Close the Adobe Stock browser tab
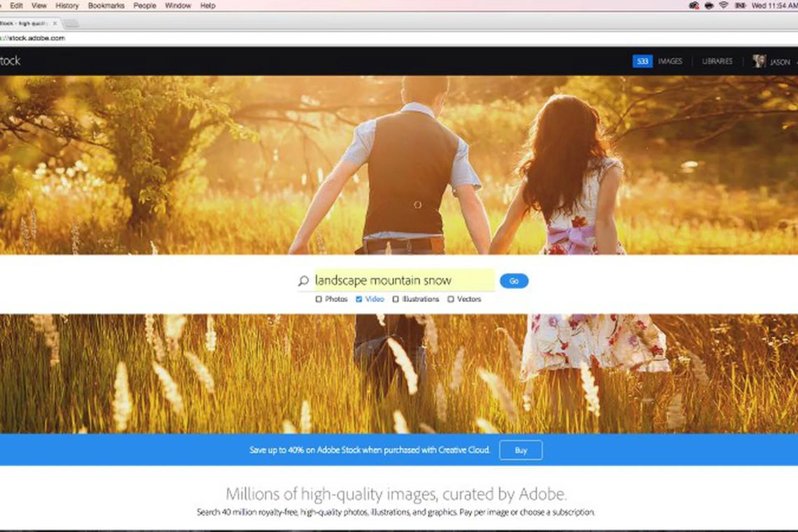 click(55, 23)
